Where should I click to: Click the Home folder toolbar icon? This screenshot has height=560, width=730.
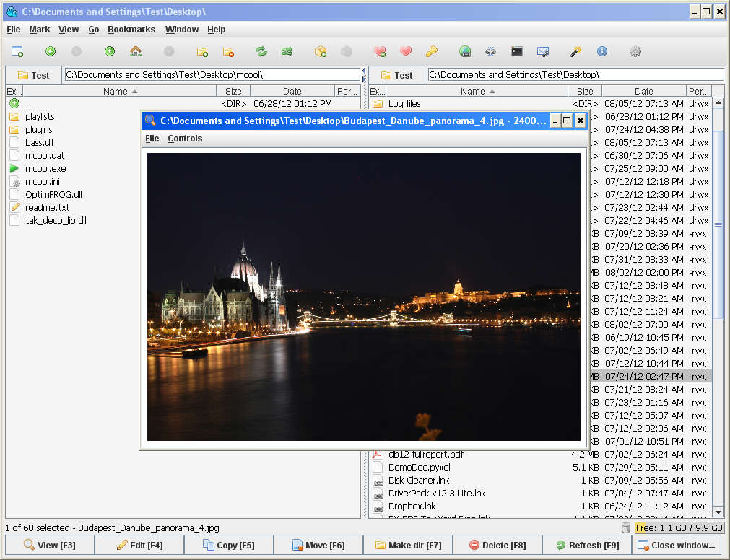135,51
